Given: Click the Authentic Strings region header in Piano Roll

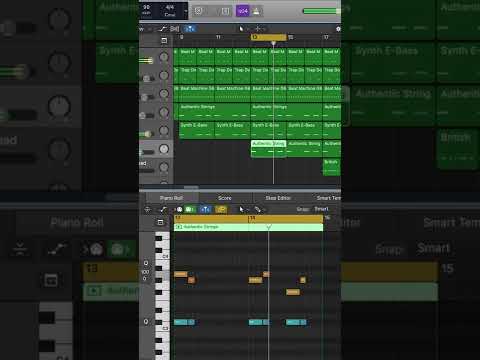Looking at the screenshot, I should 248,227.
